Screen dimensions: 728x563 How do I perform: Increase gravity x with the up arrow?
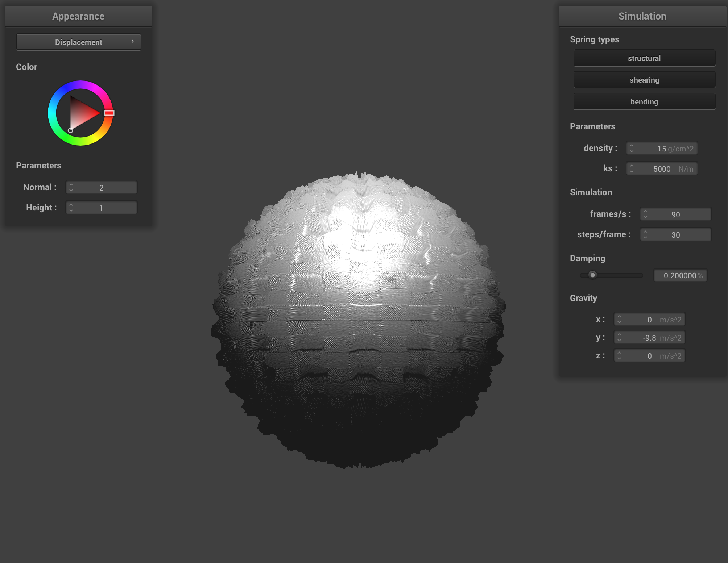[x=619, y=317]
